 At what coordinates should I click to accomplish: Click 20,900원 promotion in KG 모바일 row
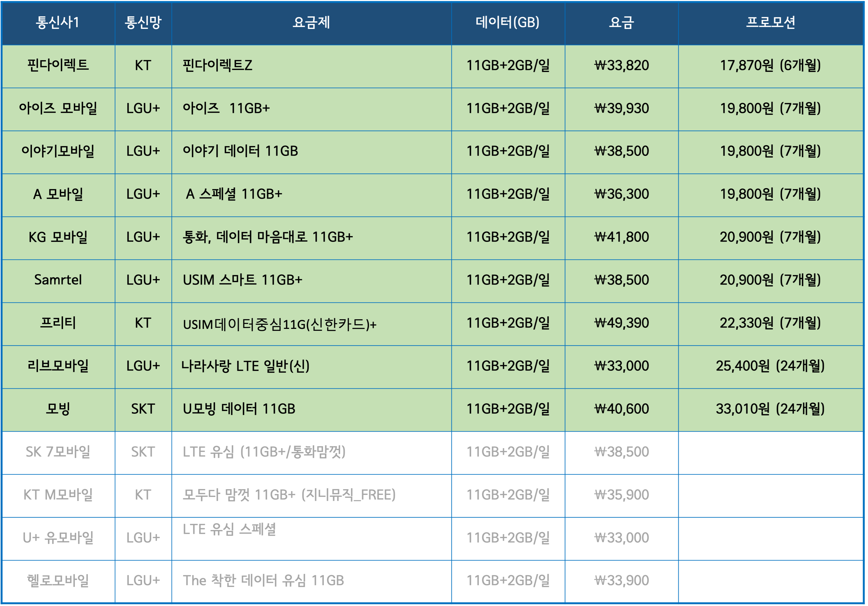[x=771, y=238]
